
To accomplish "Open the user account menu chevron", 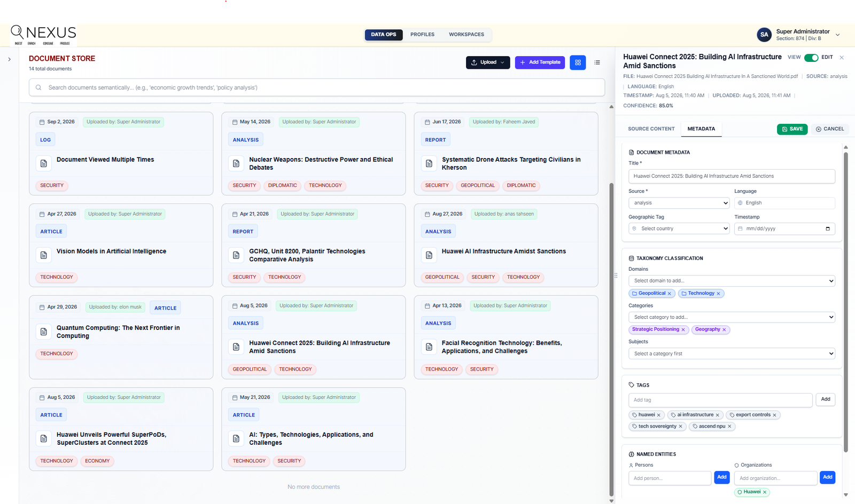I will [x=837, y=35].
